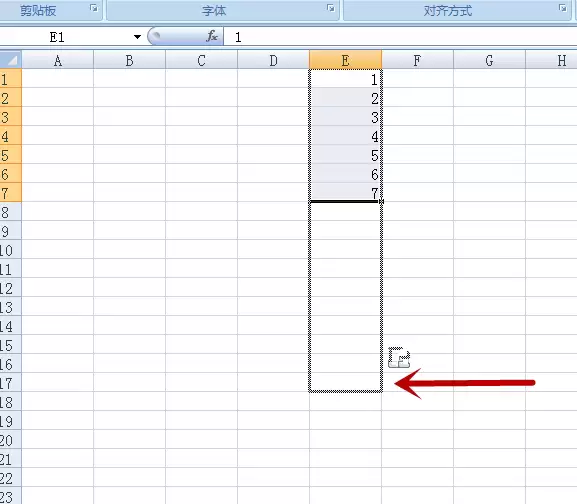Select row 8 header

coord(10,212)
